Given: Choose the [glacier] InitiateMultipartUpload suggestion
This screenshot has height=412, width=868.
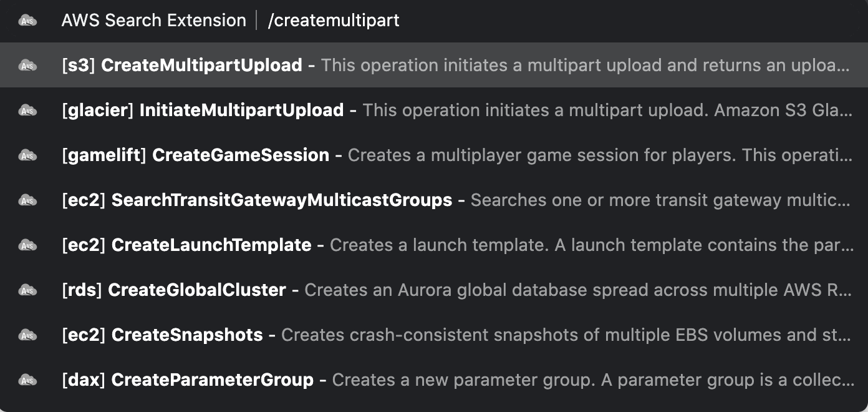Looking at the screenshot, I should 434,110.
